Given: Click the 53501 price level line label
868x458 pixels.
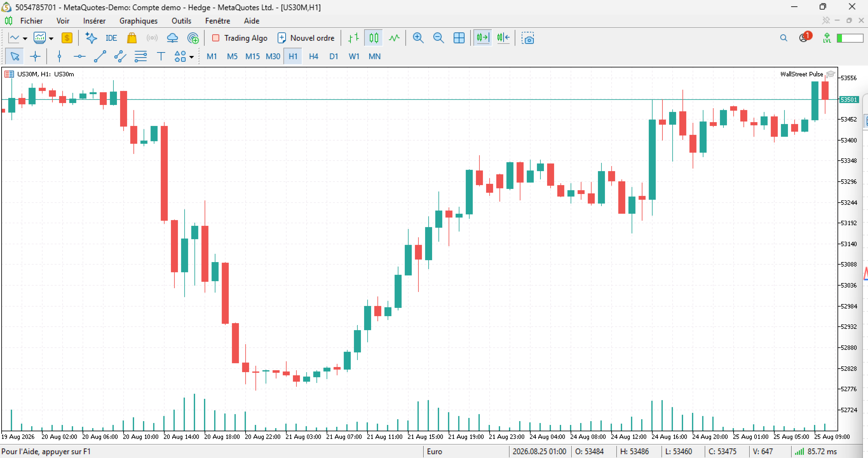Looking at the screenshot, I should [850, 100].
